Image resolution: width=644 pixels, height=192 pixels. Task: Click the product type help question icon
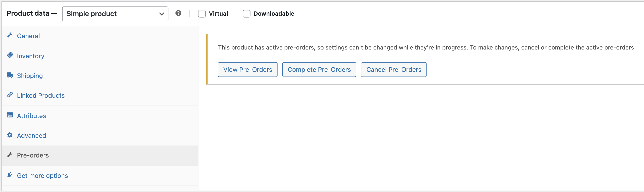[178, 13]
